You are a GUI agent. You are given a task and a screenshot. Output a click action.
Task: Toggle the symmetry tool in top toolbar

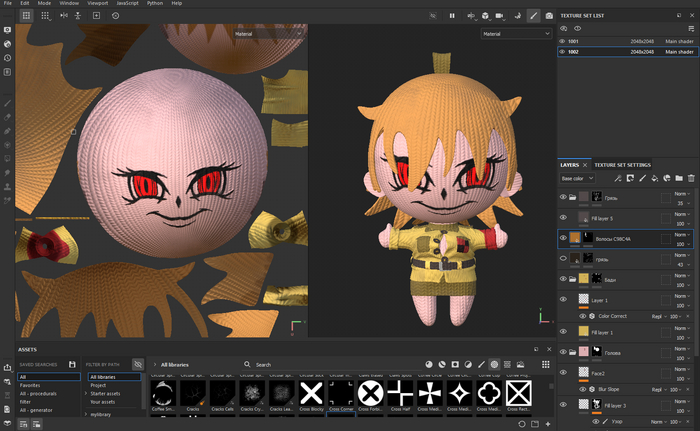(x=64, y=16)
